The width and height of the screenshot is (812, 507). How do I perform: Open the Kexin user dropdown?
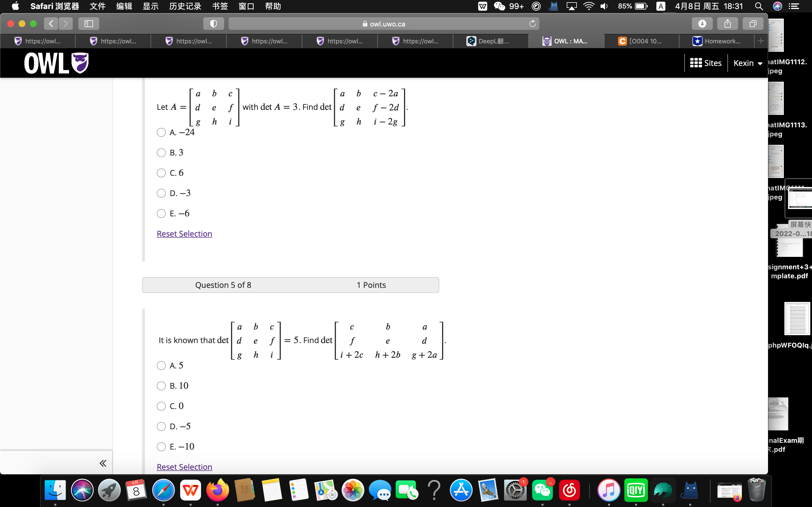pyautogui.click(x=748, y=63)
